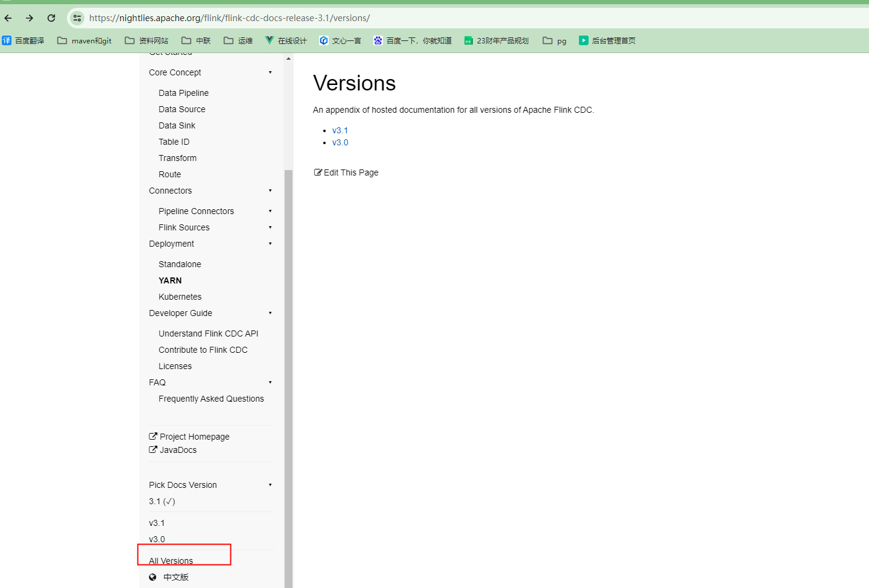Viewport: 869px width, 588px height.
Task: Go back to the previous page
Action: click(x=8, y=18)
